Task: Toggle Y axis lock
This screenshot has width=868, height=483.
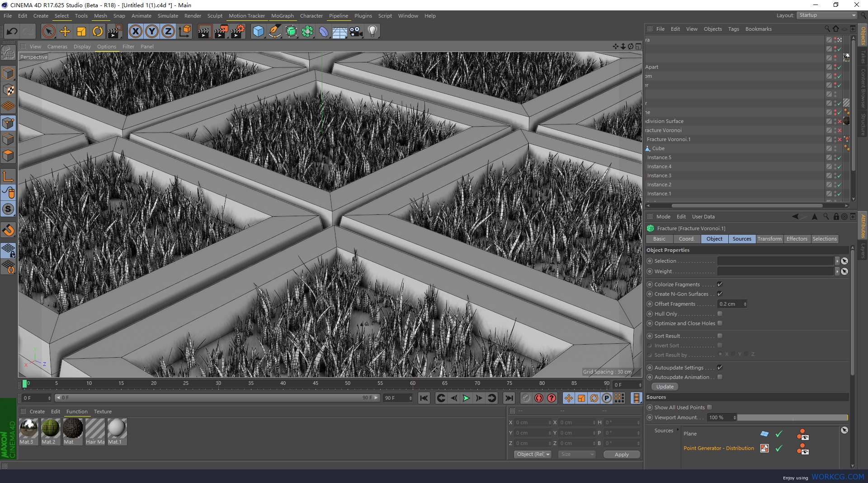Action: 152,31
